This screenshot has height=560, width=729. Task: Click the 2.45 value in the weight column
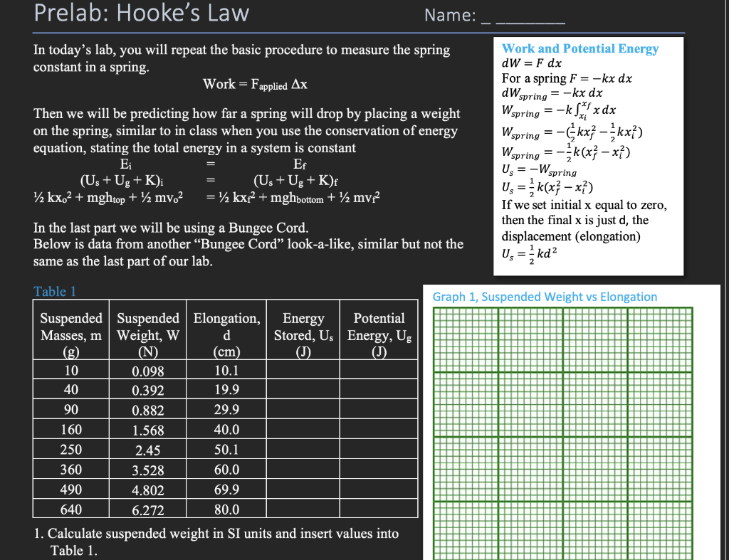pyautogui.click(x=147, y=450)
